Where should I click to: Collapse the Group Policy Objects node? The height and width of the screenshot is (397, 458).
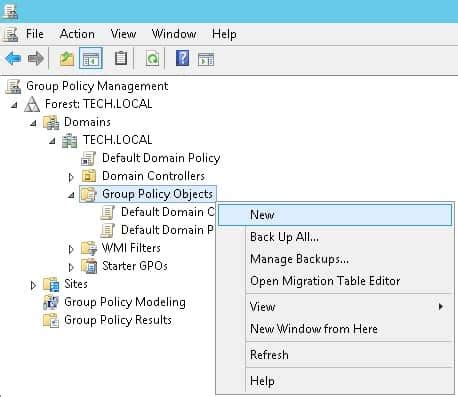coord(71,195)
